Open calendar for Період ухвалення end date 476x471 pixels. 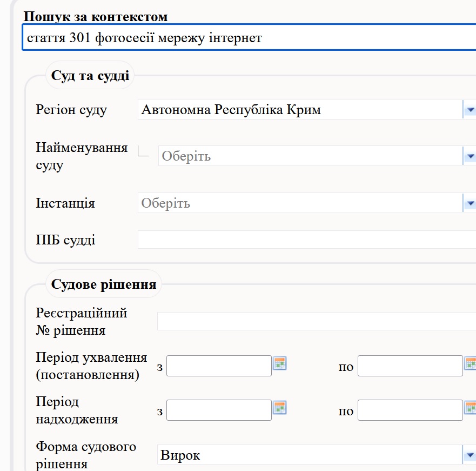470,363
